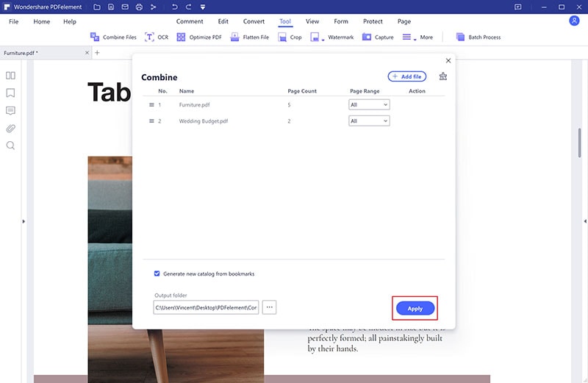Switch to the Edit tab
Screen dimensions: 588x383
[x=223, y=21]
